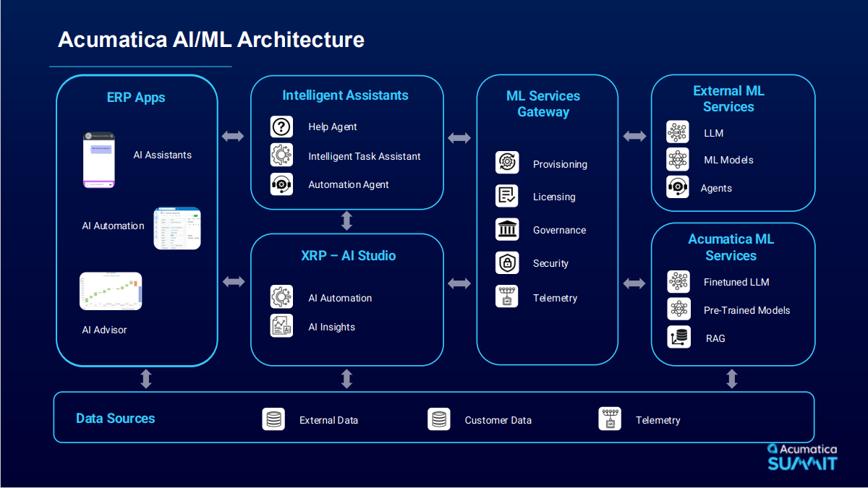Click the AI Insights text
The width and height of the screenshot is (868, 488).
332,327
